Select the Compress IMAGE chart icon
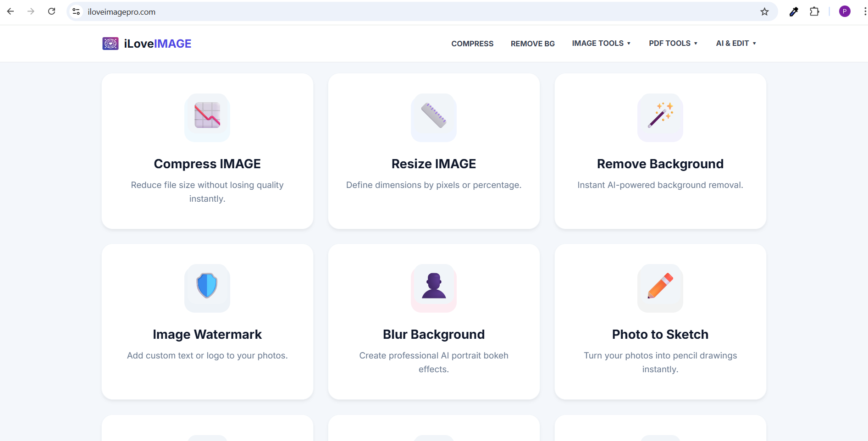The height and width of the screenshot is (441, 868). pyautogui.click(x=207, y=118)
